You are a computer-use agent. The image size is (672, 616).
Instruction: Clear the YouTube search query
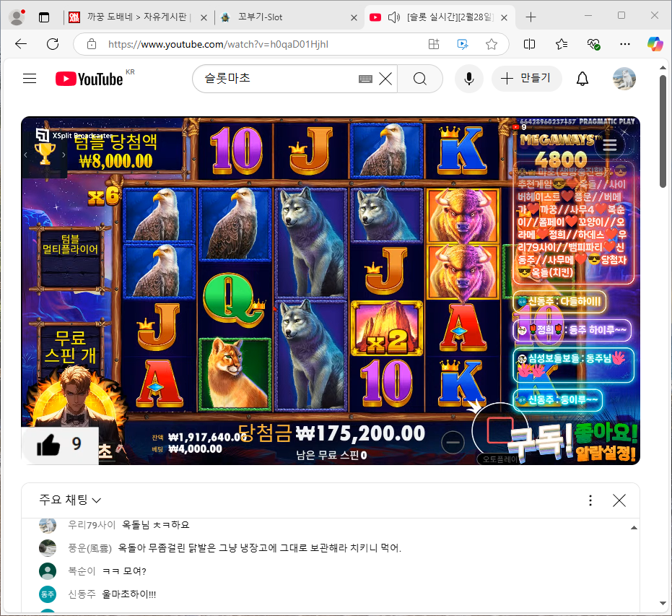[x=385, y=79]
